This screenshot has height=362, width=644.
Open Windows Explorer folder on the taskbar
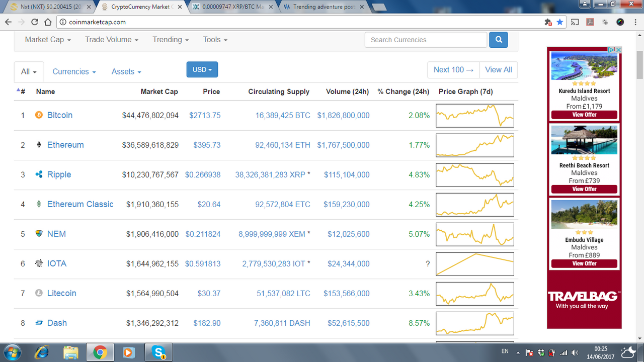[71, 351]
